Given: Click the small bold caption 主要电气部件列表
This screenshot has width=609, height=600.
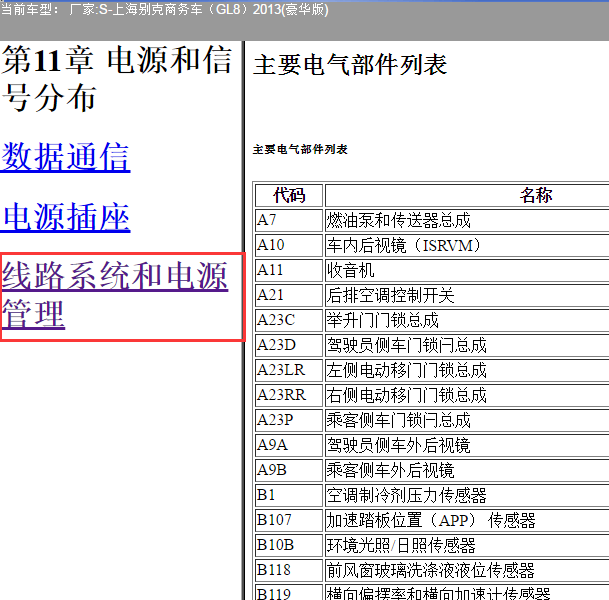Looking at the screenshot, I should (x=300, y=149).
